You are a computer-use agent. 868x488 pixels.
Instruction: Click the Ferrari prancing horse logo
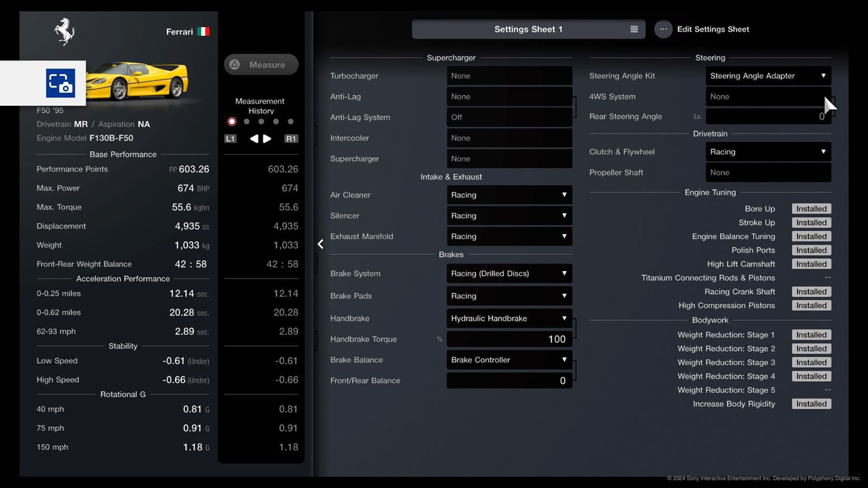point(64,32)
